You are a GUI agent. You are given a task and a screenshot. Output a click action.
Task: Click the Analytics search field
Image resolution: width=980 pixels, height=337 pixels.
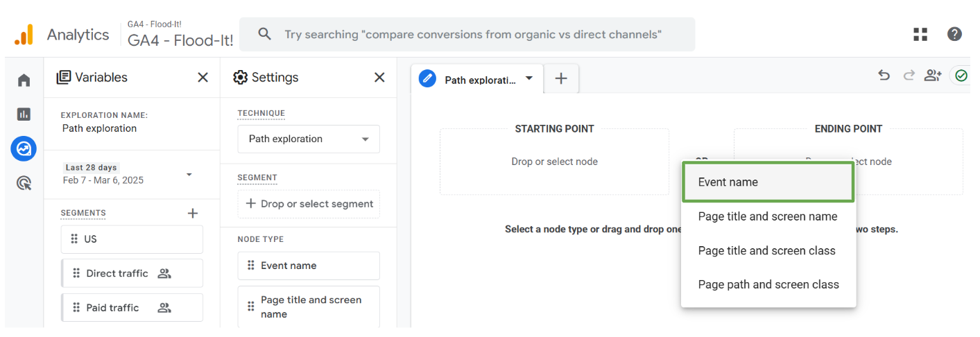click(472, 35)
